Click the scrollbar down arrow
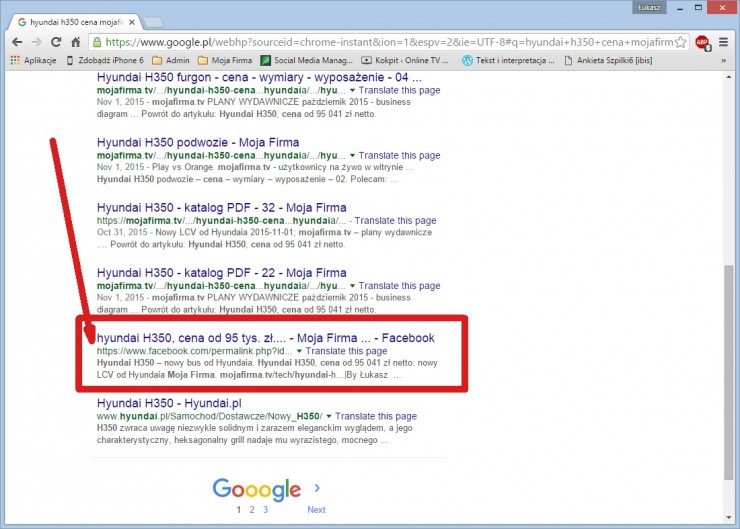Viewport: 740px width, 529px height. (x=729, y=518)
